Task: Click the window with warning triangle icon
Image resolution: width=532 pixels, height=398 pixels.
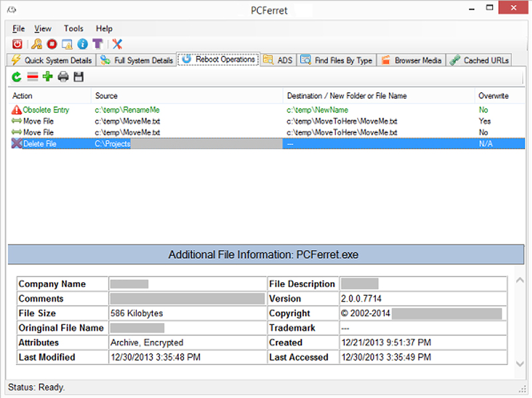Action: pyautogui.click(x=67, y=44)
